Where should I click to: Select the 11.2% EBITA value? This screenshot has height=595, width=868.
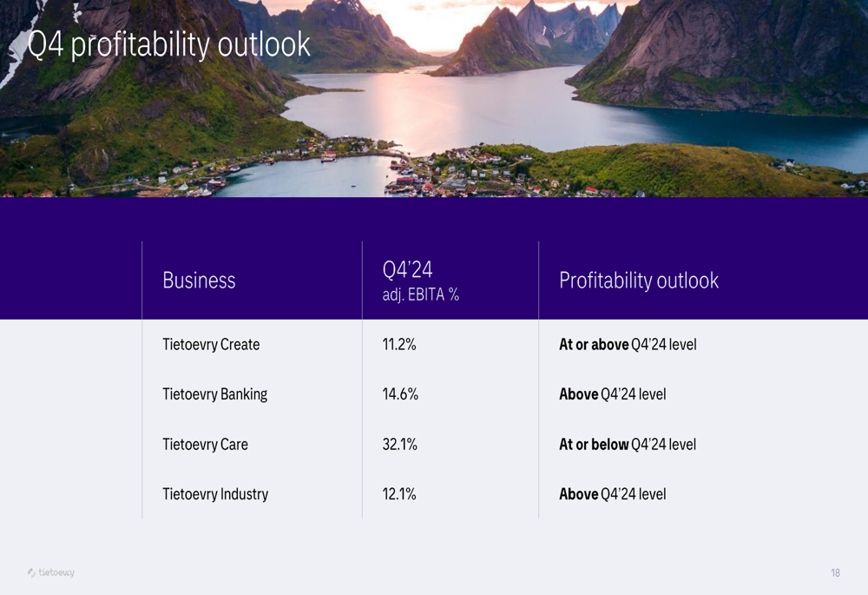coord(399,345)
